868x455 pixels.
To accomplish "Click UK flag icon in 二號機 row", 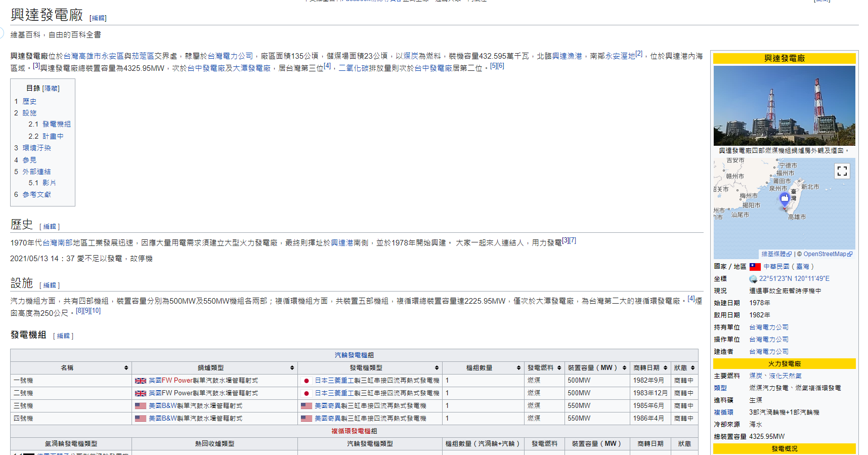I will (x=141, y=393).
